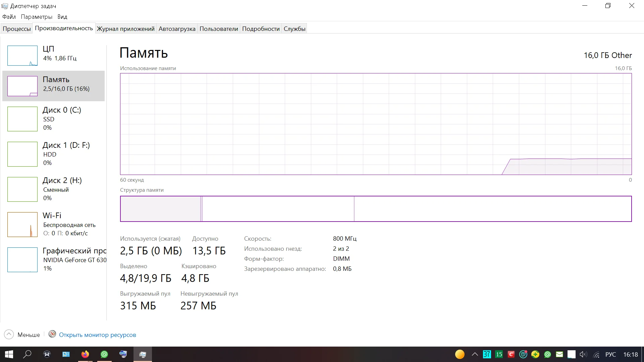Select Диск 0 (C:) SSD item
Screen dimensions: 644x362
click(x=54, y=119)
